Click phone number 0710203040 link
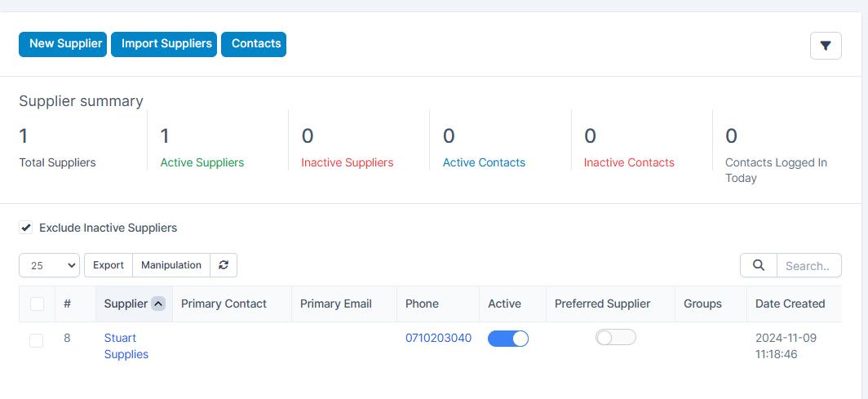868x399 pixels. tap(438, 338)
